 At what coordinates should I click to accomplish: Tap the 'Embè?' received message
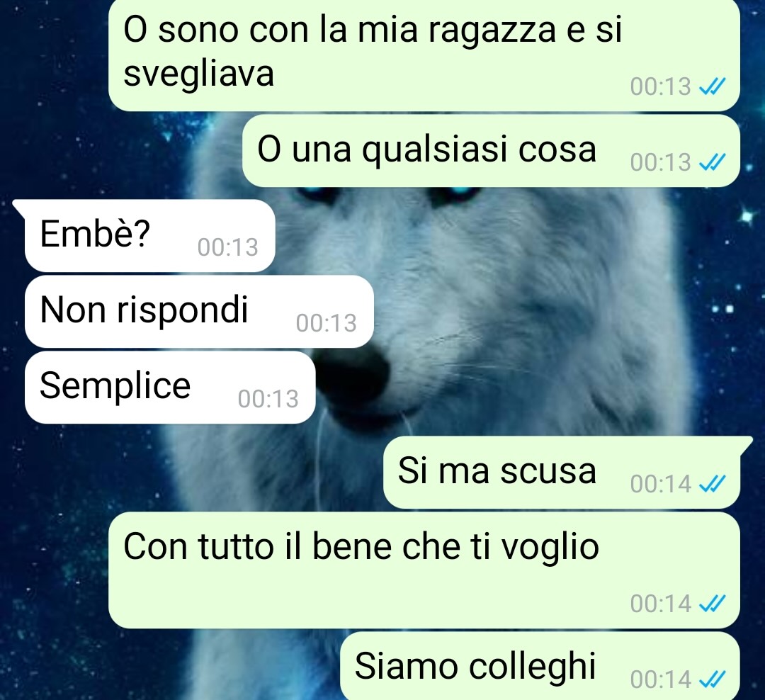pos(149,235)
